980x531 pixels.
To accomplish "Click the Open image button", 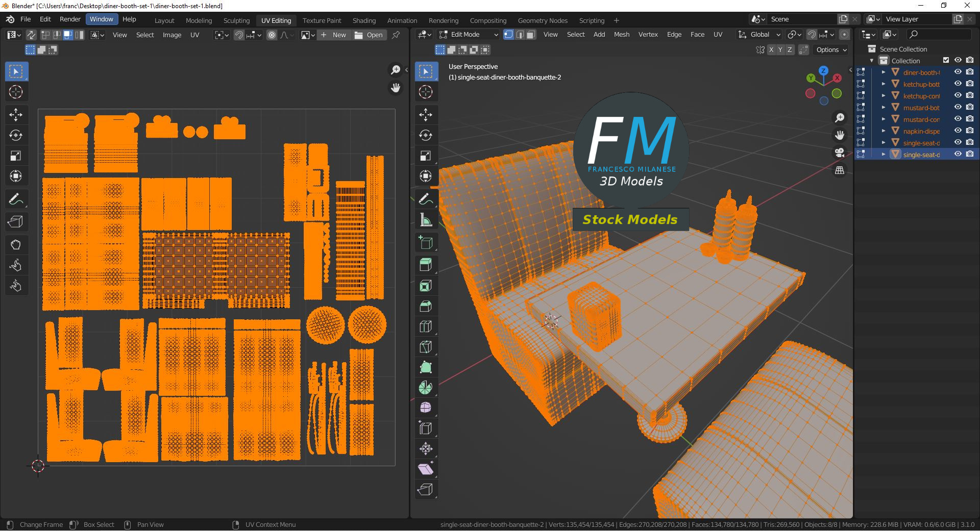I will point(369,35).
